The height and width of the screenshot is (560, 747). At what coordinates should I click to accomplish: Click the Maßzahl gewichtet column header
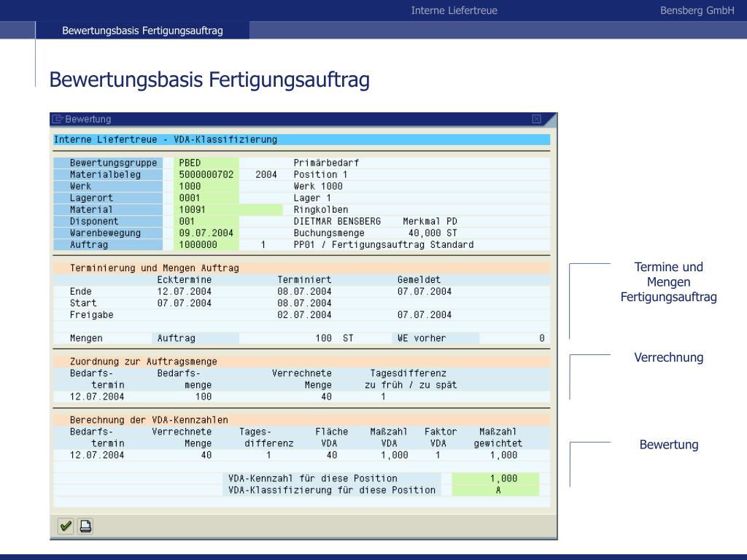click(x=498, y=437)
